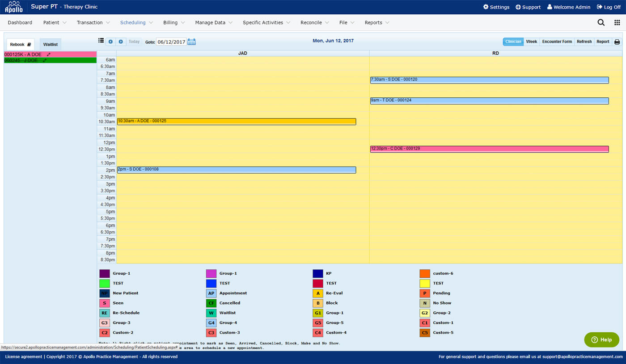This screenshot has height=364, width=626.
Task: Open the Reports dropdown
Action: 376,23
